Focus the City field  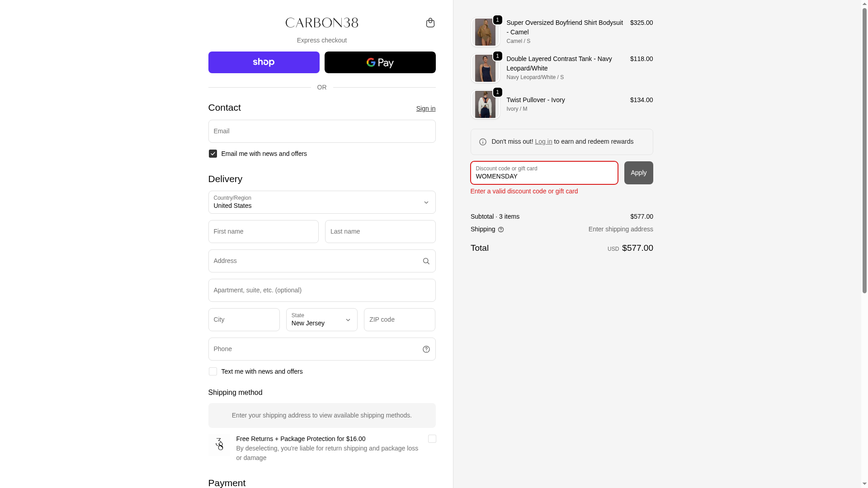pyautogui.click(x=244, y=319)
